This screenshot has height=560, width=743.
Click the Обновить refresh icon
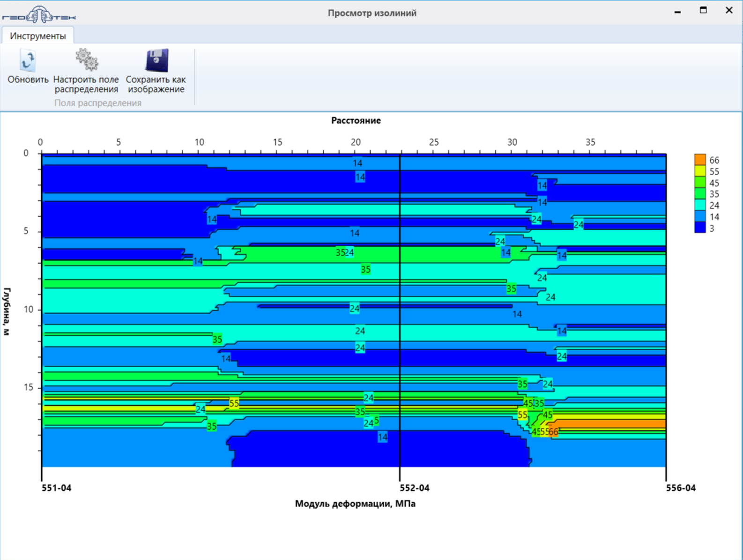click(28, 60)
